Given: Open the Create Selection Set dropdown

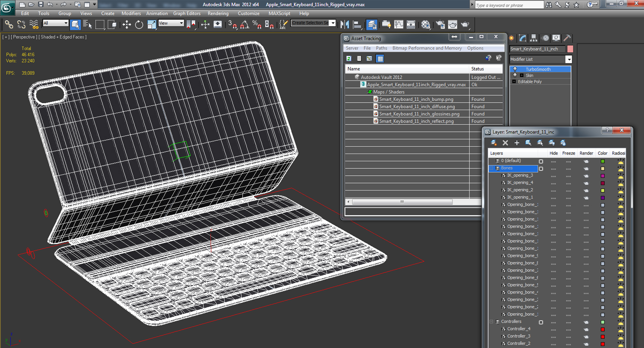Looking at the screenshot, I should [x=313, y=23].
